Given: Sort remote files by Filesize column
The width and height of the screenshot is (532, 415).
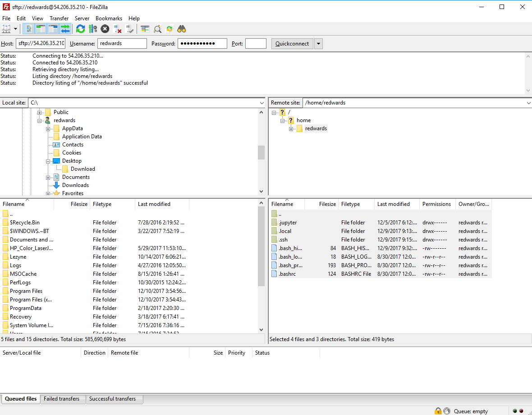Looking at the screenshot, I should tap(321, 204).
